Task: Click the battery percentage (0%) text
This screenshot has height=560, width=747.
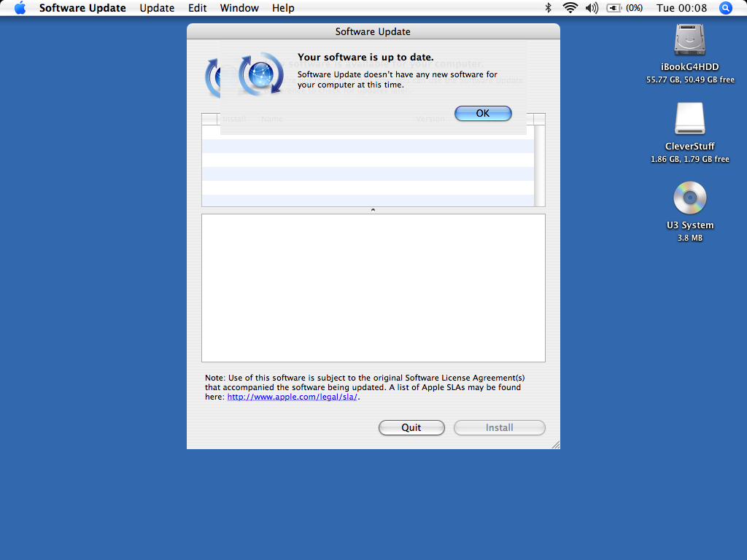Action: pyautogui.click(x=634, y=8)
